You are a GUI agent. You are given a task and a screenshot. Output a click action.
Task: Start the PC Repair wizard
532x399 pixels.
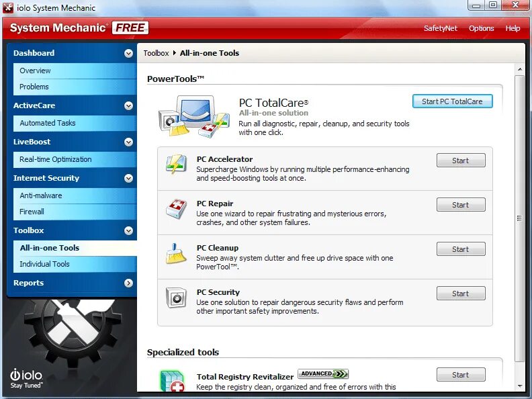pyautogui.click(x=461, y=205)
